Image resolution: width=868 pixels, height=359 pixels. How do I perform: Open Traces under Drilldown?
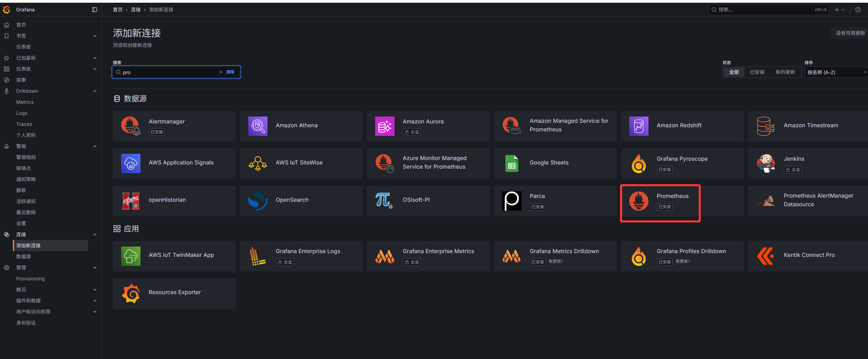pyautogui.click(x=24, y=124)
